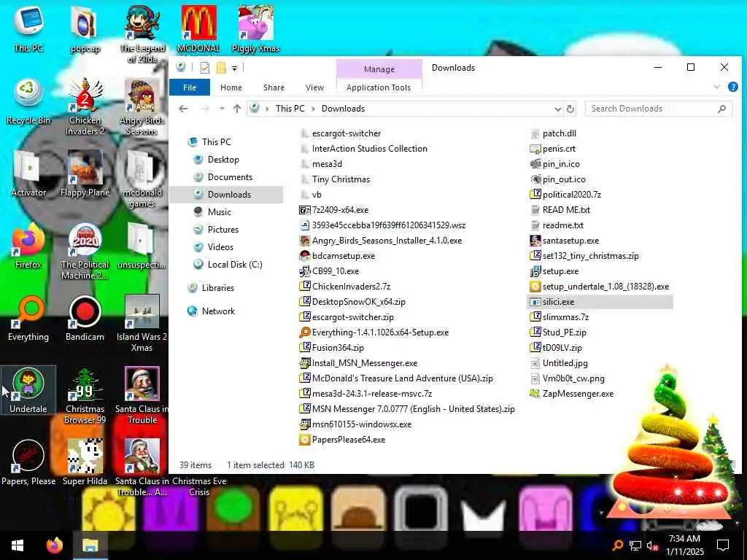Select PapersPlease64.exe in the file list
The width and height of the screenshot is (747, 560).
click(348, 440)
